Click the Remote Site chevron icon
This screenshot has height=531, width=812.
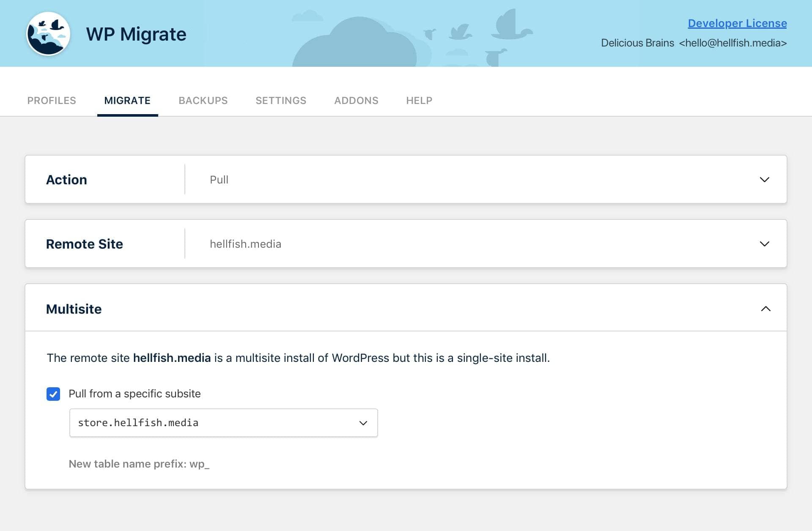click(x=764, y=244)
